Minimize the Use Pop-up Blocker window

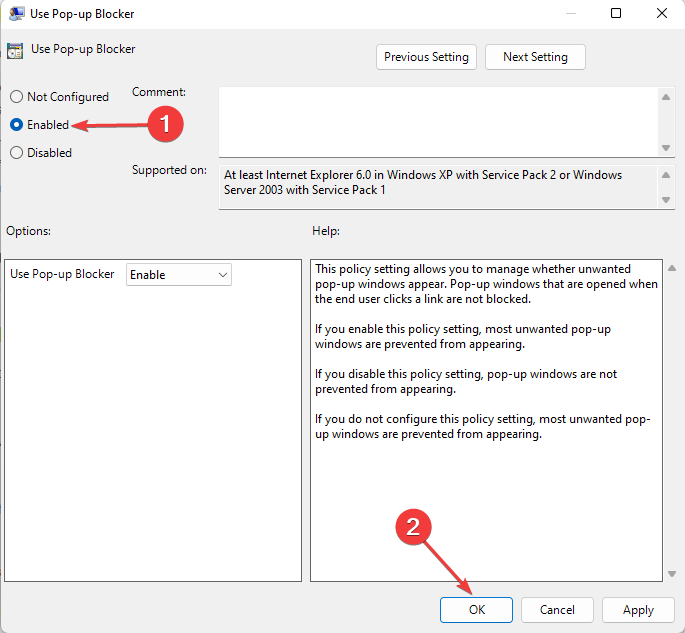pyautogui.click(x=571, y=13)
